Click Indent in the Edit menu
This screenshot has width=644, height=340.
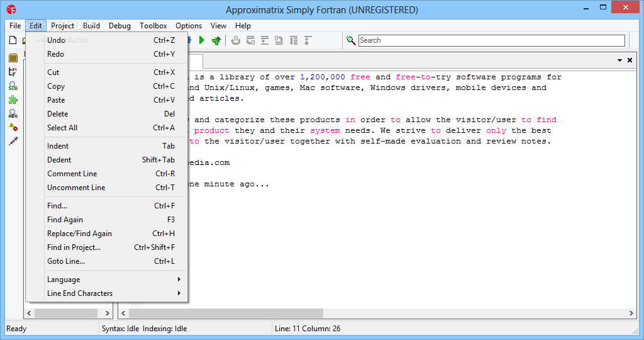point(114,146)
